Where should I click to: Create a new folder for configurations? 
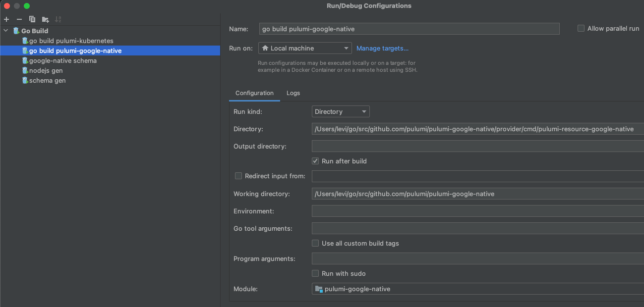45,19
